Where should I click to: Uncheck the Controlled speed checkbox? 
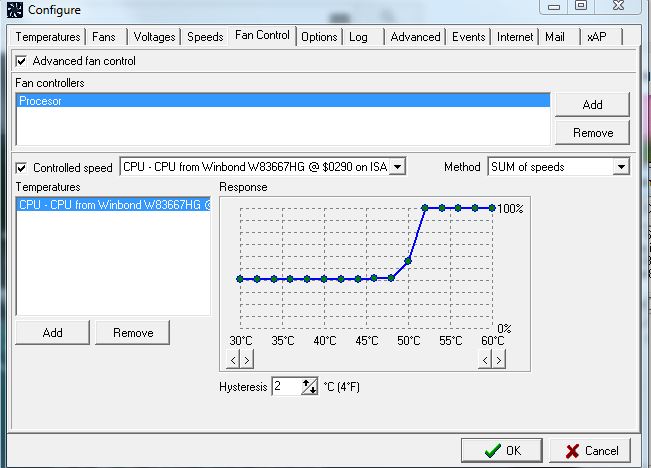[21, 168]
